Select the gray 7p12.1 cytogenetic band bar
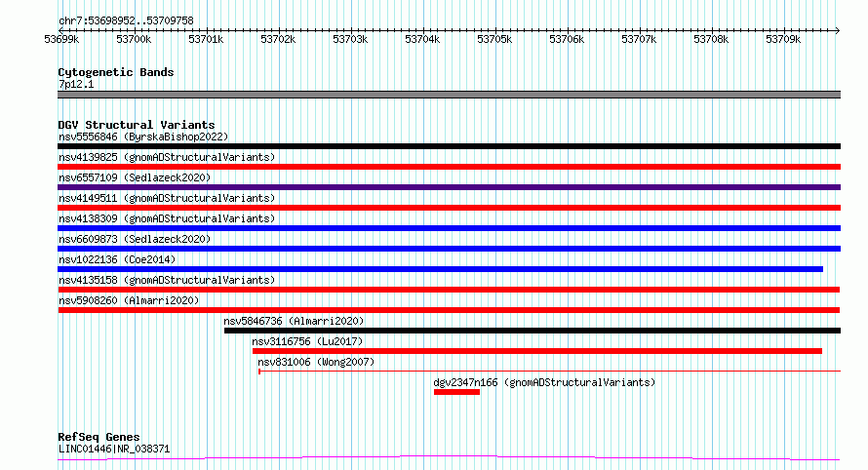This screenshot has width=868, height=470. (x=449, y=95)
